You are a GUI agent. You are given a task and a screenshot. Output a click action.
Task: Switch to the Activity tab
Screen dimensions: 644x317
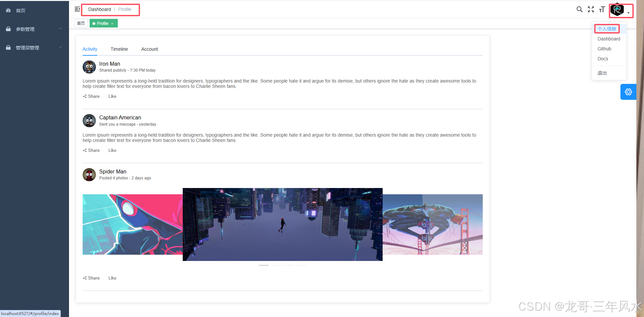(90, 49)
